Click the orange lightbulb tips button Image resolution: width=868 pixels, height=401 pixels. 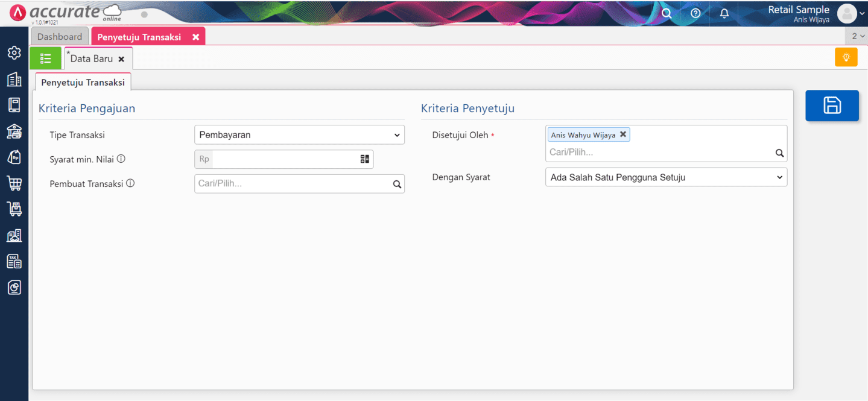846,57
